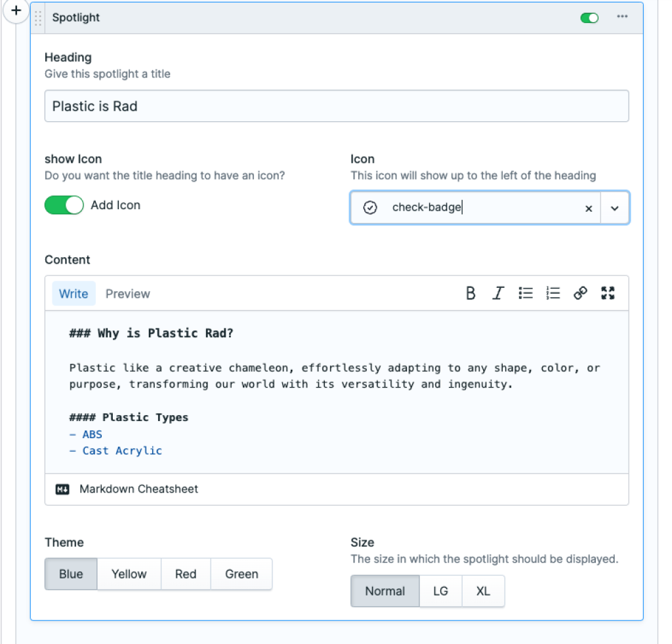This screenshot has height=644, width=672.
Task: Clear the selected icon with the x button
Action: 589,207
